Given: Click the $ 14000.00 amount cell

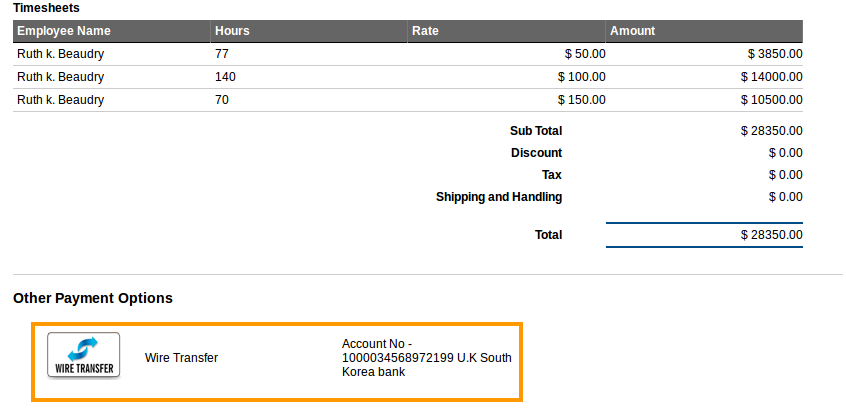Looking at the screenshot, I should point(771,77).
